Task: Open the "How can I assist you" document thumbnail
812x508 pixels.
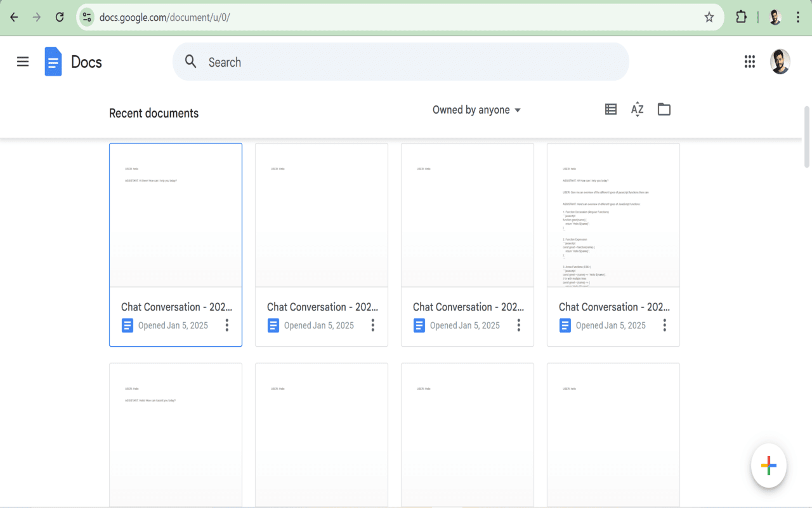Action: [176, 435]
